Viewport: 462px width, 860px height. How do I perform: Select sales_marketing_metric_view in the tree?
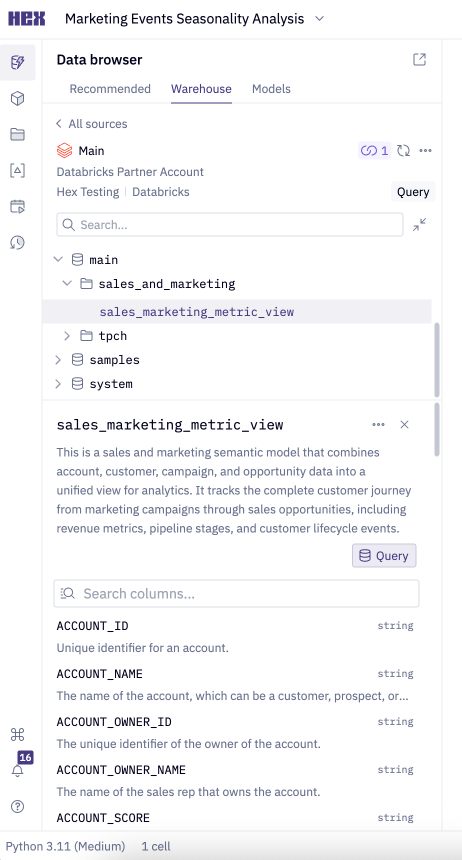[237, 312]
